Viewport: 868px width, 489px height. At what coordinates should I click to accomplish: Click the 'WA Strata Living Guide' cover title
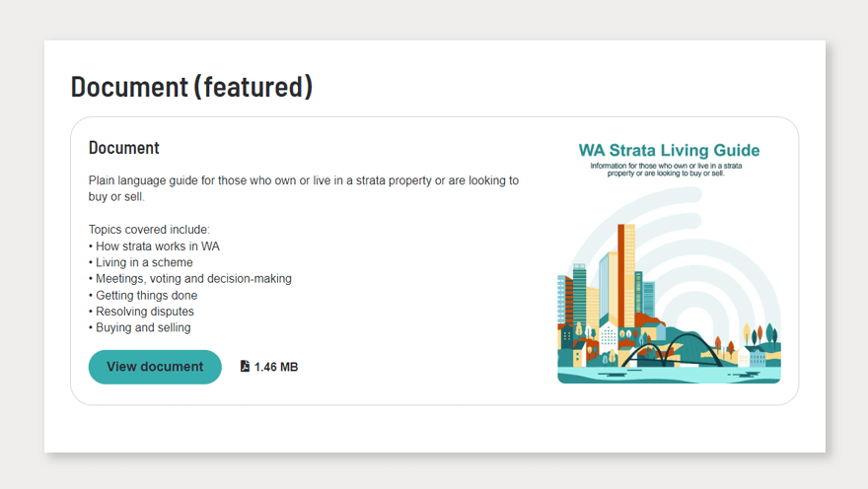pyautogui.click(x=669, y=151)
